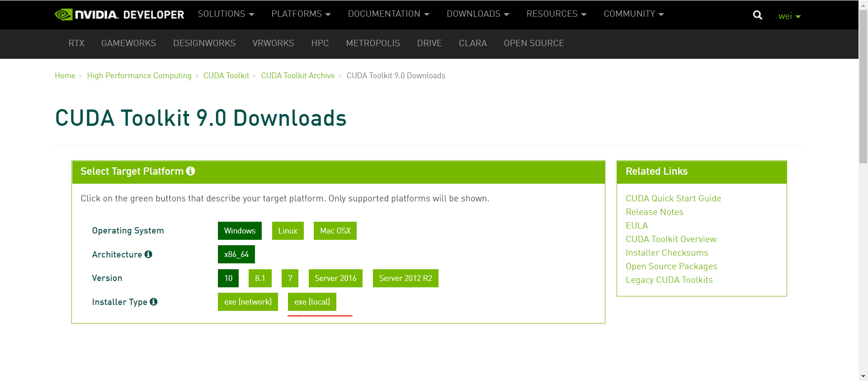Image resolution: width=868 pixels, height=381 pixels.
Task: Click the scrollbar up arrow
Action: (863, 4)
